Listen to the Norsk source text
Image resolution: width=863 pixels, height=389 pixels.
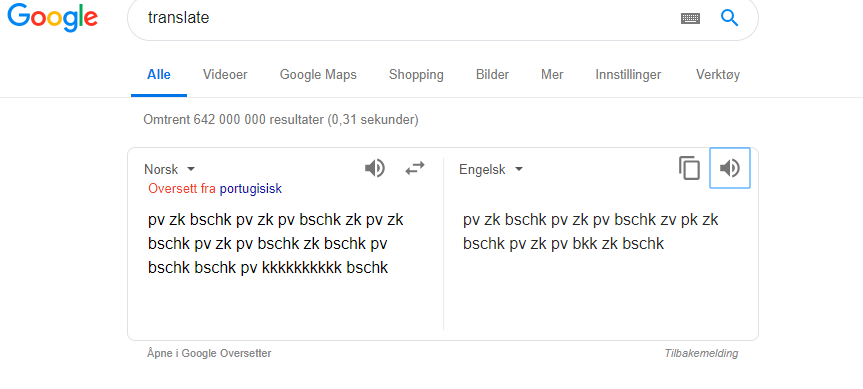click(375, 168)
